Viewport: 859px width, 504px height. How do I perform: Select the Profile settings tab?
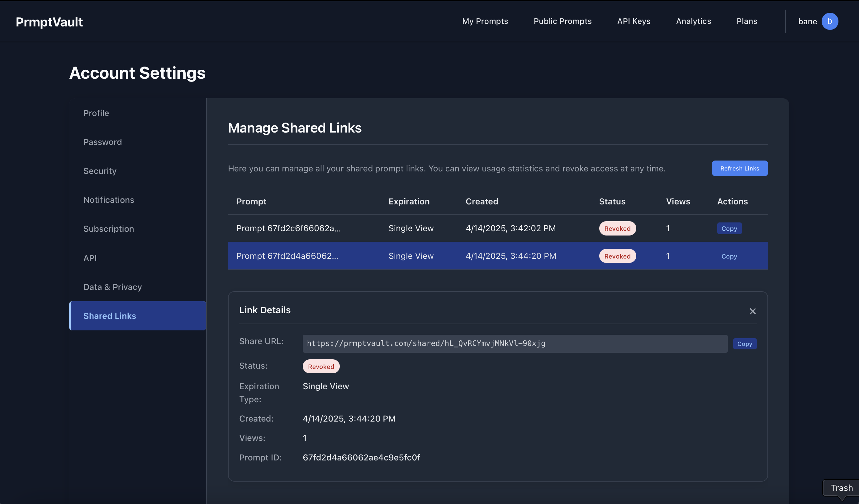[x=96, y=113]
